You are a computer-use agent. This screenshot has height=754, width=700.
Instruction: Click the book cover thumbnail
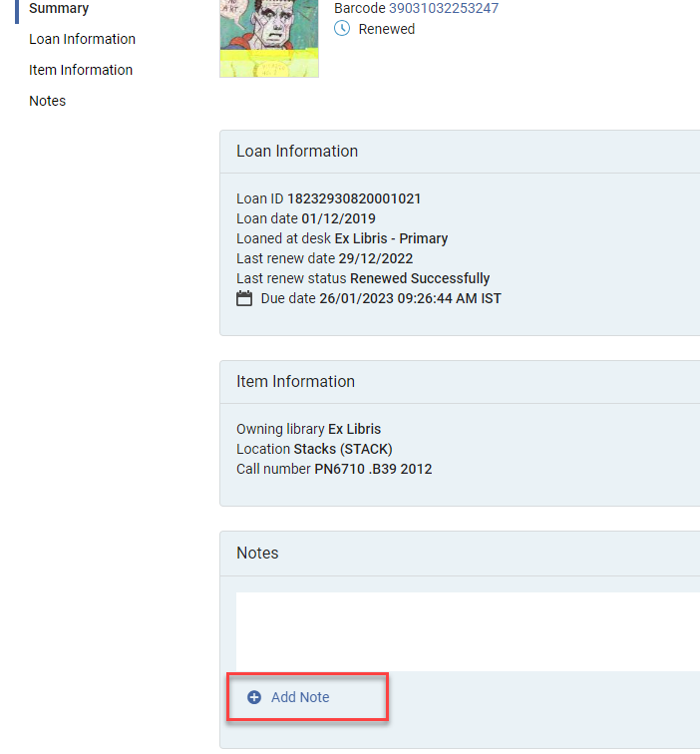[269, 38]
